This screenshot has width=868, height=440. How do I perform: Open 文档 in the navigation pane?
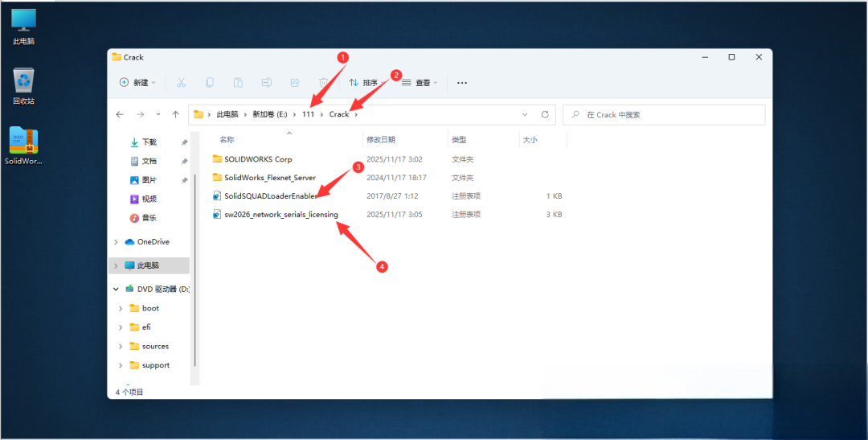pos(149,161)
